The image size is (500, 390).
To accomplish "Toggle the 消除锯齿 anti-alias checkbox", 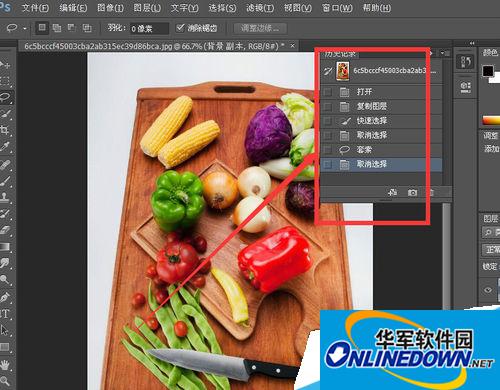I will 180,28.
